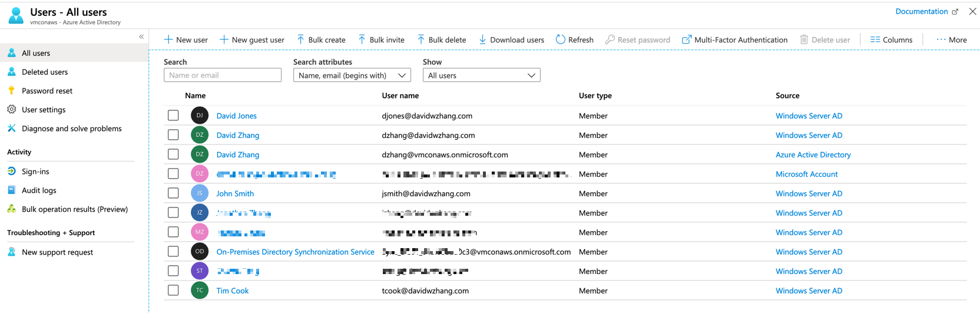Go to Sign-ins under Activity
980x313 pixels.
coord(35,172)
